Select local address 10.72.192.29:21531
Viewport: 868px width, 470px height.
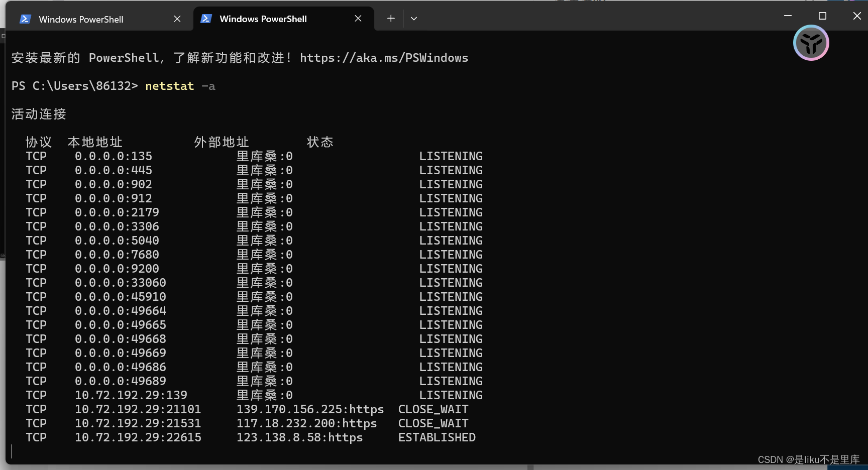tap(138, 424)
